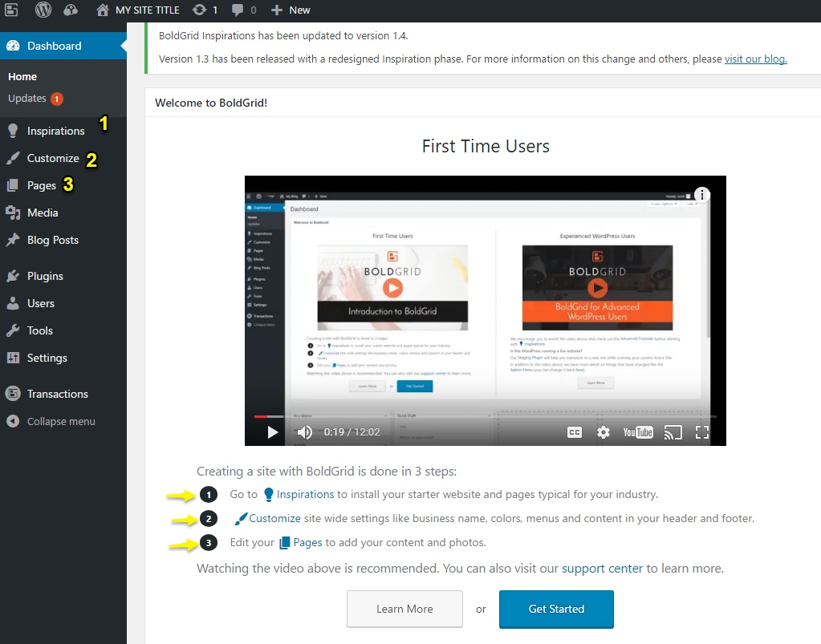Open MY SITE TITLE home link
The image size is (821, 644).
(138, 10)
